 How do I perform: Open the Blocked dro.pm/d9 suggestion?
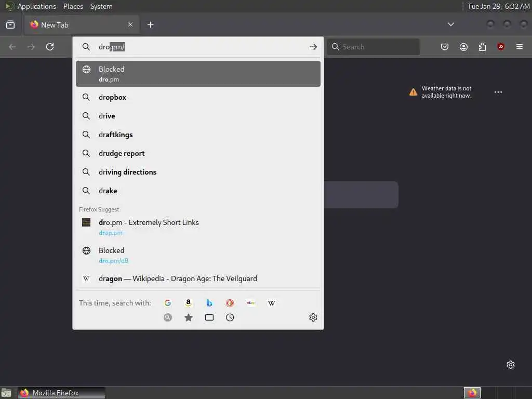tap(198, 255)
